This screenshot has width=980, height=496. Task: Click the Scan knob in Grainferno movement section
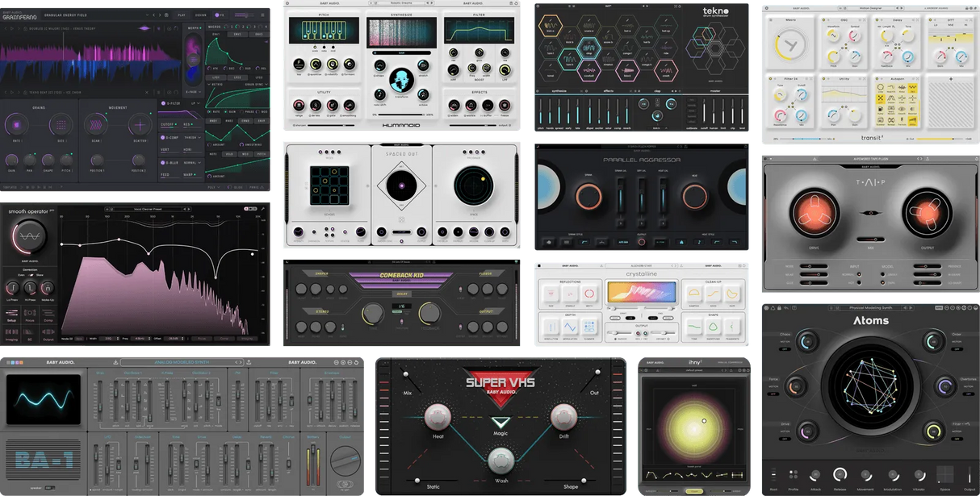pyautogui.click(x=97, y=123)
